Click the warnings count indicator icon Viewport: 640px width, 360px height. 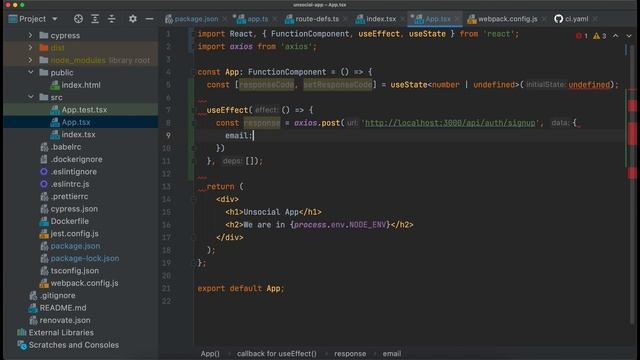[596, 36]
